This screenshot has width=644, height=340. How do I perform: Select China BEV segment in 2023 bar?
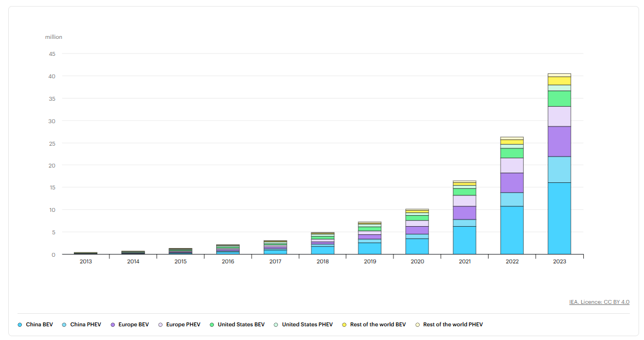(x=559, y=218)
